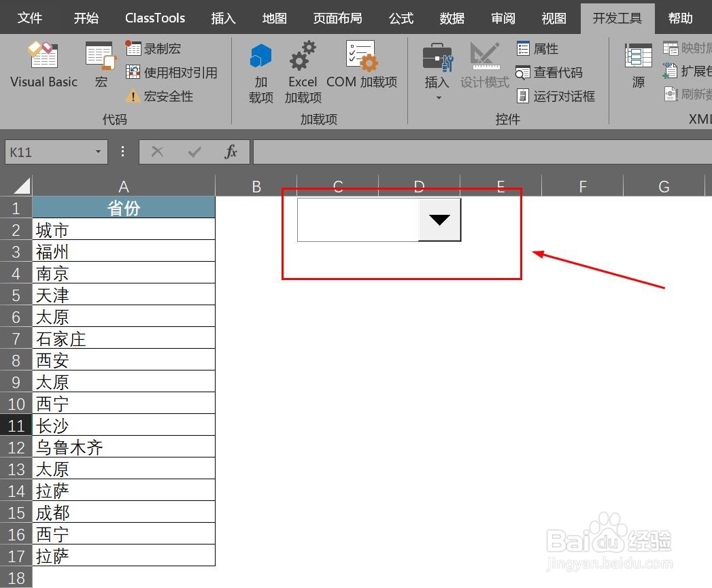Open the combo box dropdown arrow
This screenshot has width=712, height=588.
439,220
